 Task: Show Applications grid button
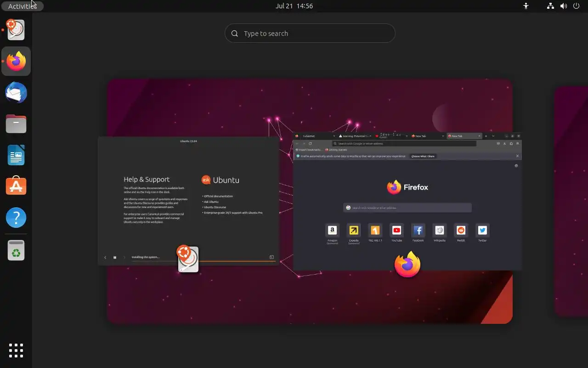16,351
